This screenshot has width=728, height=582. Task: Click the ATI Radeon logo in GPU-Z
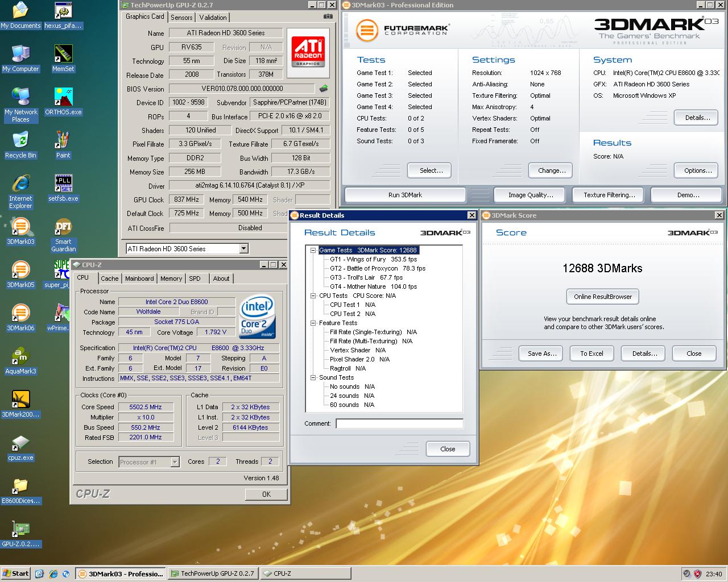click(x=308, y=52)
